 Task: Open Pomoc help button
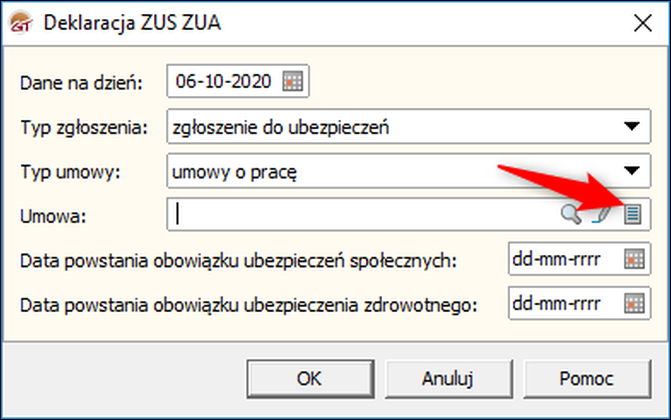(587, 379)
